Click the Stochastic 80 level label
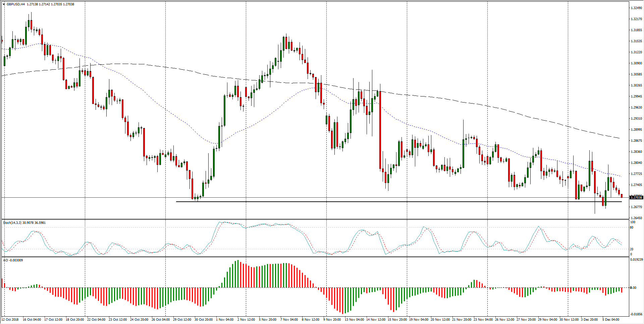Viewport: 644px width, 324px height. 632,228
